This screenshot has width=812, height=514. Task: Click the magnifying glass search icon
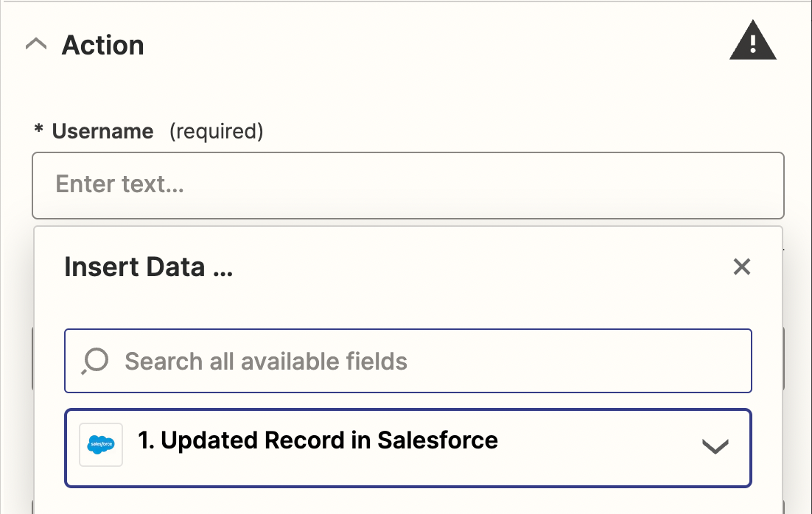95,361
